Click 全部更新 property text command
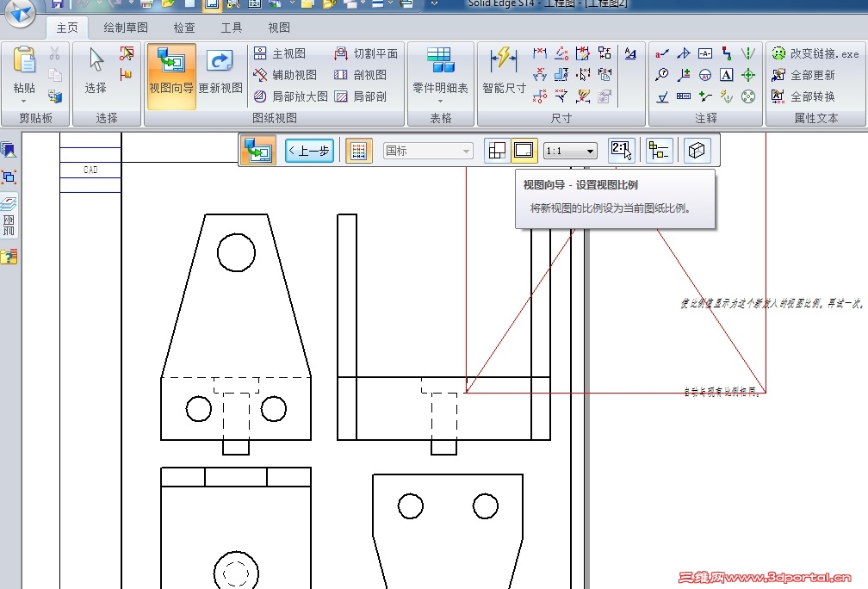This screenshot has height=589, width=868. coord(803,75)
